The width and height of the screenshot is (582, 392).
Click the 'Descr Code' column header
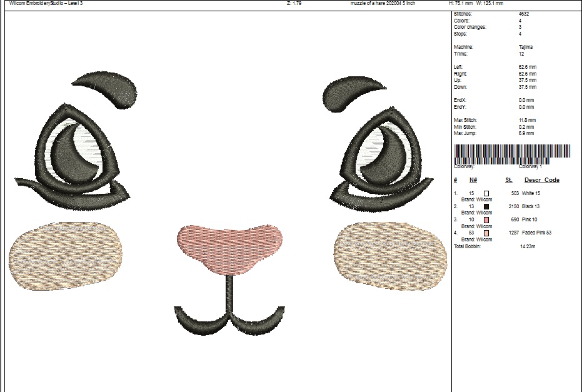[541, 180]
